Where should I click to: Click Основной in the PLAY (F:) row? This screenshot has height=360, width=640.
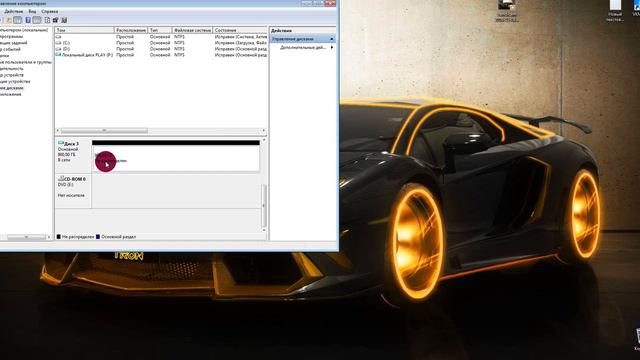[x=160, y=55]
